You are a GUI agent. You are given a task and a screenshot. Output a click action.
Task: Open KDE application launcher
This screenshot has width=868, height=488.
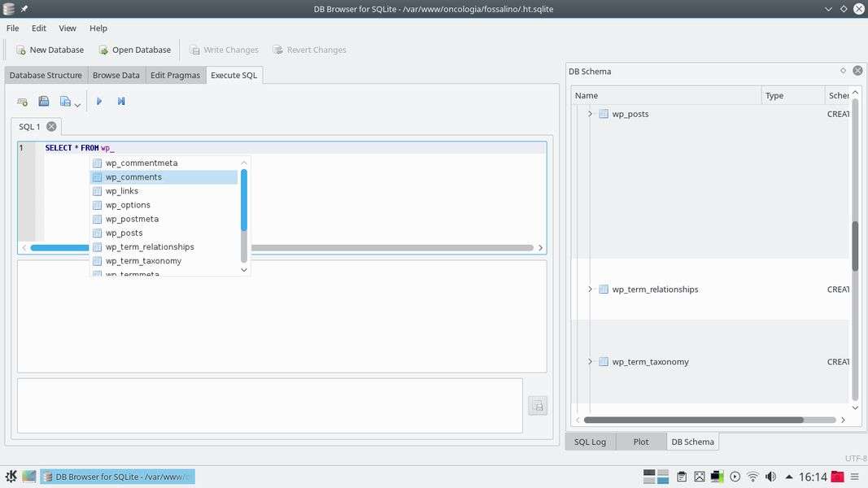point(11,477)
